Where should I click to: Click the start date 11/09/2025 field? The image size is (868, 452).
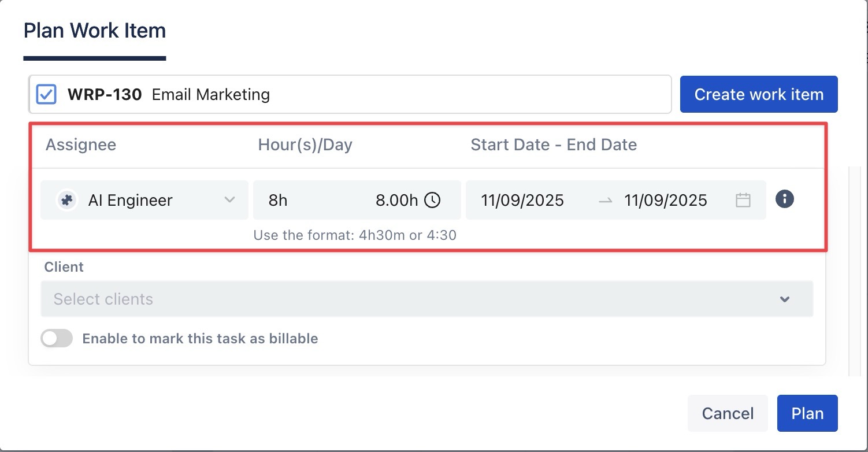[x=522, y=200]
